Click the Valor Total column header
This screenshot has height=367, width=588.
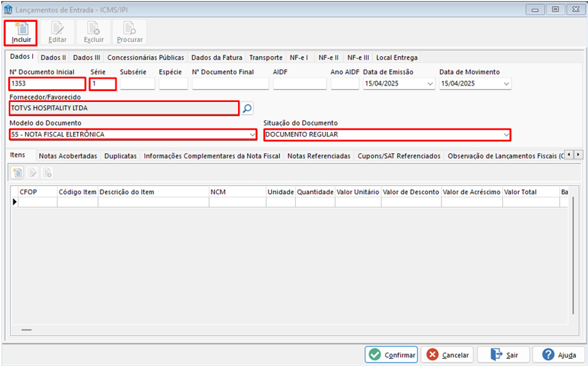point(531,192)
